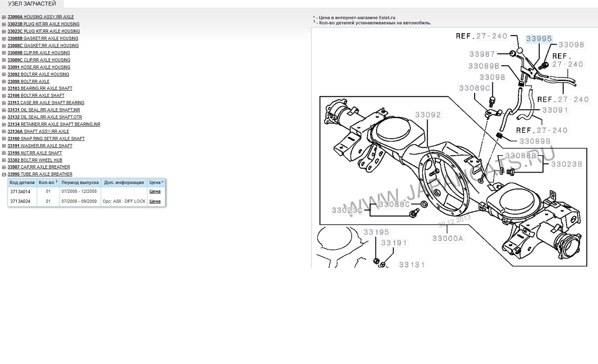Click the 33195 nut label in the diagram
Image resolution: width=598 pixels, height=364 pixels.
pyautogui.click(x=376, y=232)
